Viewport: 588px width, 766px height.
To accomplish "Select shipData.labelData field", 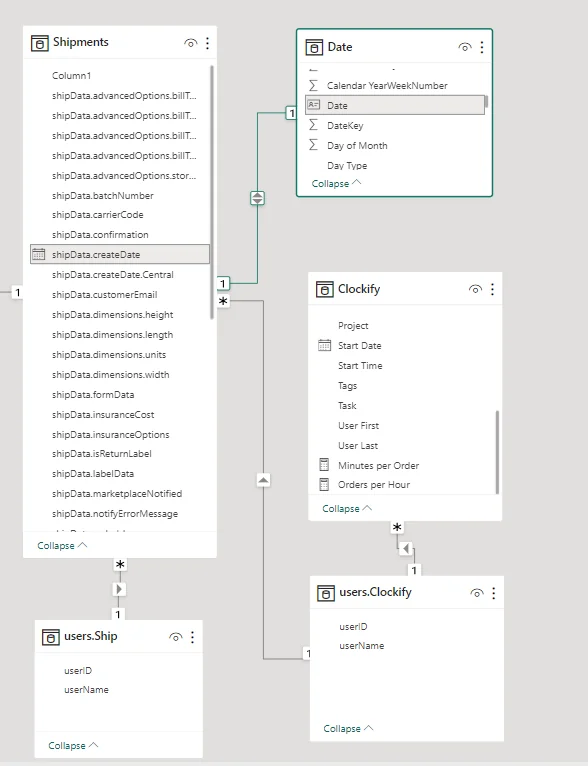I will pos(93,474).
